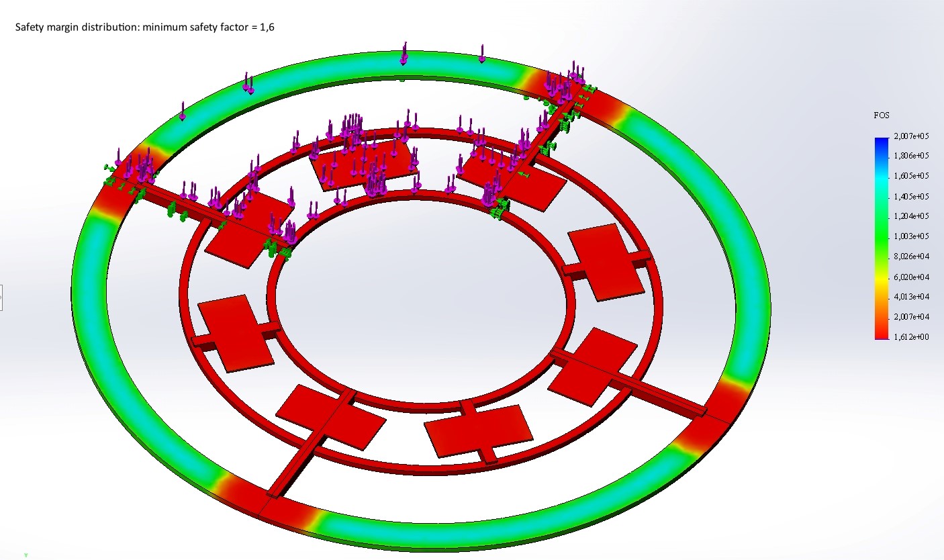Expand the collapsed side panel handle
This screenshot has width=944, height=560.
point(1,296)
